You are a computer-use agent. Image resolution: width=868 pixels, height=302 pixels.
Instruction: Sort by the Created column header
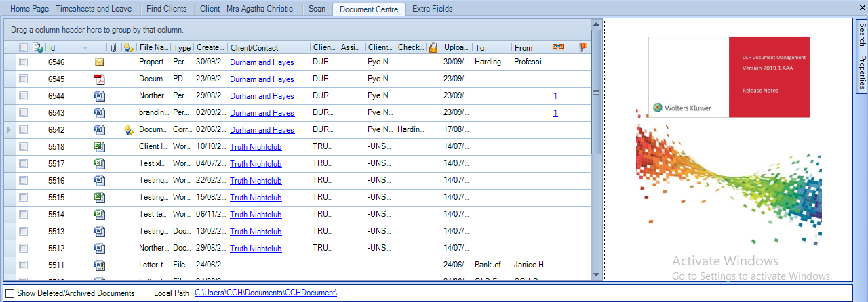210,47
